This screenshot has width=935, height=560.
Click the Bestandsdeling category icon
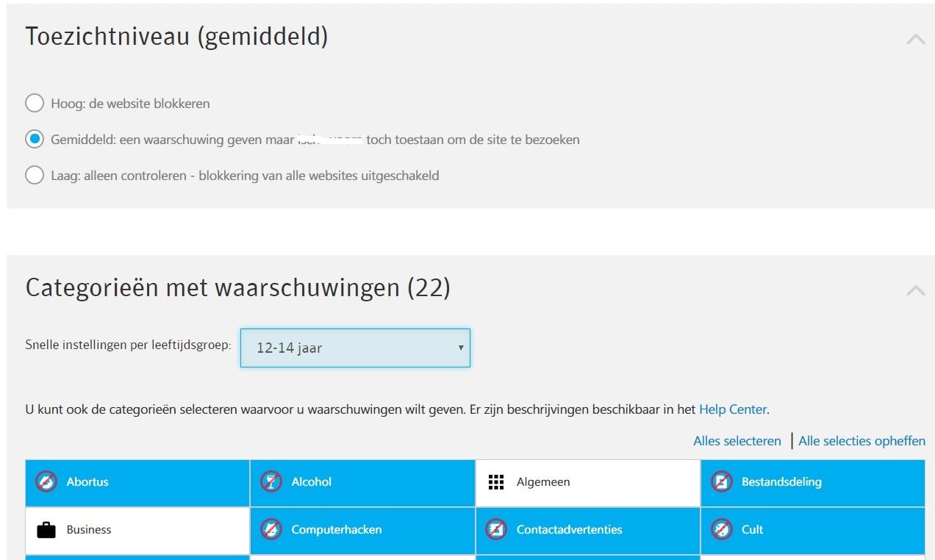coord(721,482)
